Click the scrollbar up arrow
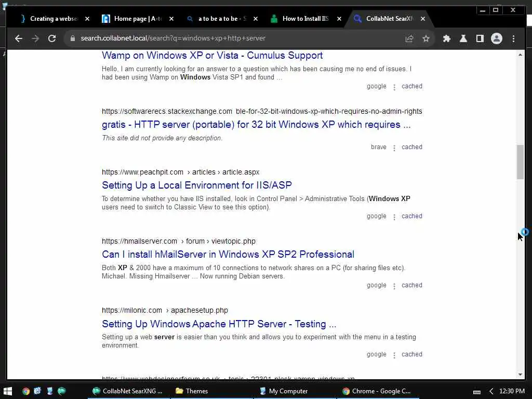The image size is (532, 399). tap(520, 55)
